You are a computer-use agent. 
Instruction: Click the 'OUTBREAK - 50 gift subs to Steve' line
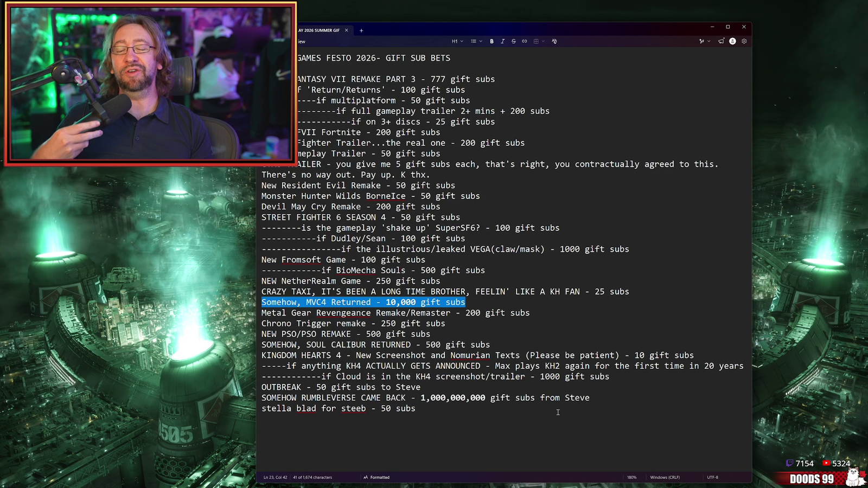[341, 387]
